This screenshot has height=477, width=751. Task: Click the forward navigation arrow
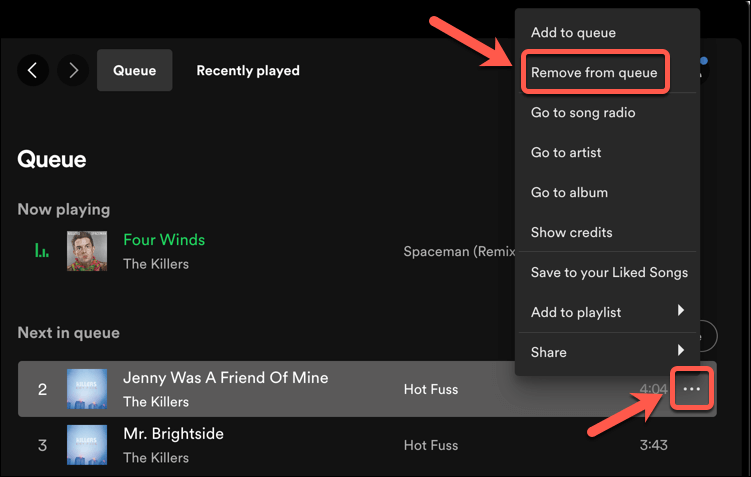click(x=73, y=70)
